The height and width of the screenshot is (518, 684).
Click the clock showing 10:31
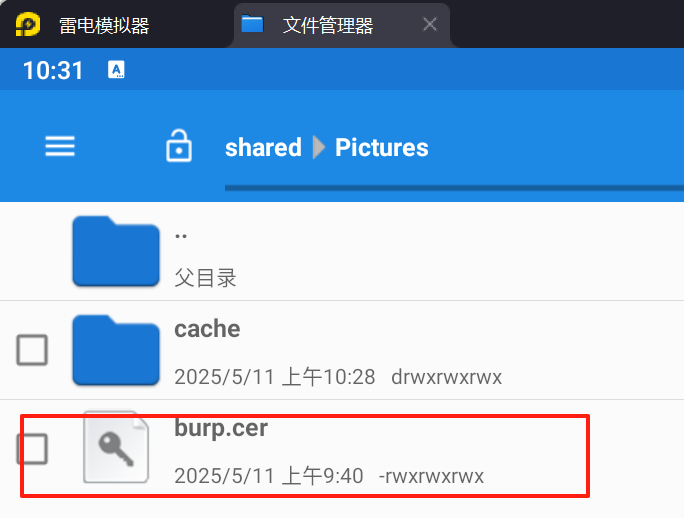click(53, 70)
